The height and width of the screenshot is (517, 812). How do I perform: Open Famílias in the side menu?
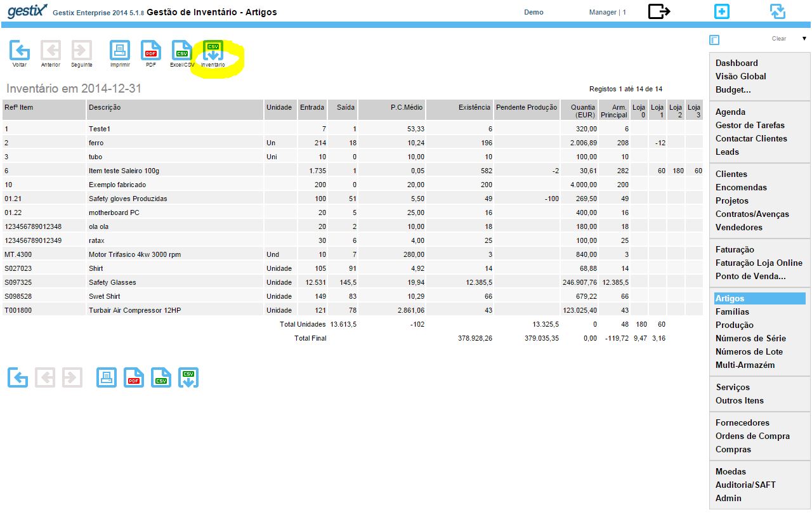[732, 311]
